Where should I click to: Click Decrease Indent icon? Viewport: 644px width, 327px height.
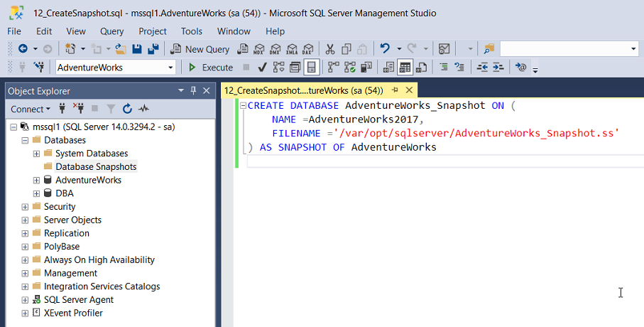482,67
